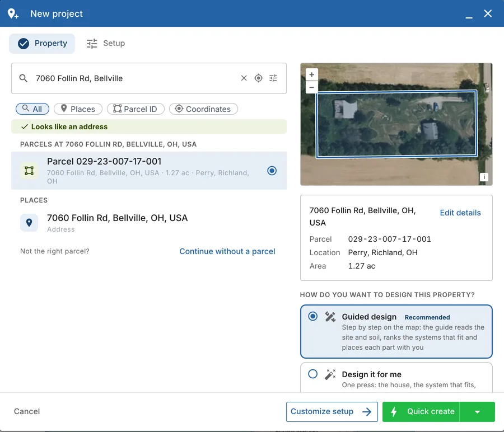This screenshot has width=504, height=432.
Task: Click Continue without a parcel
Action: click(227, 251)
